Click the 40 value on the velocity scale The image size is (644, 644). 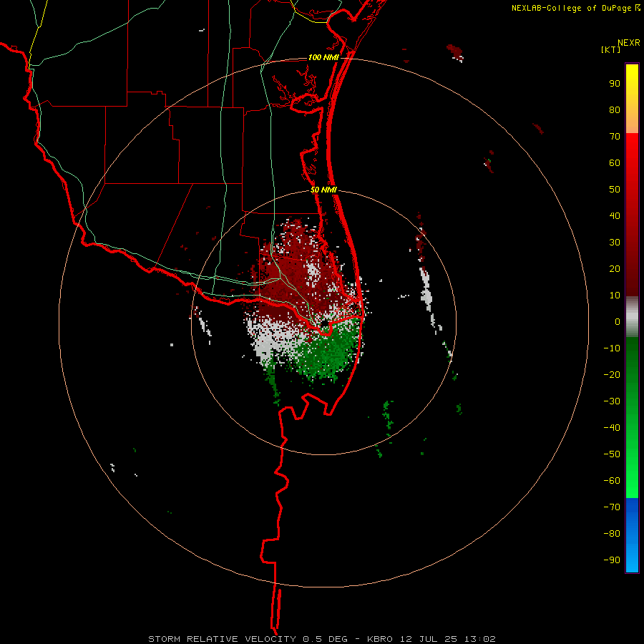615,215
